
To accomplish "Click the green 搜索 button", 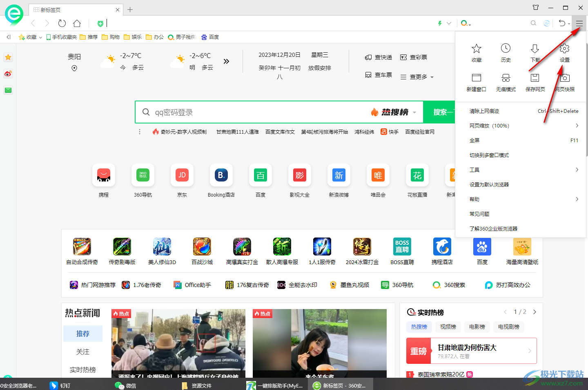I will (x=439, y=112).
